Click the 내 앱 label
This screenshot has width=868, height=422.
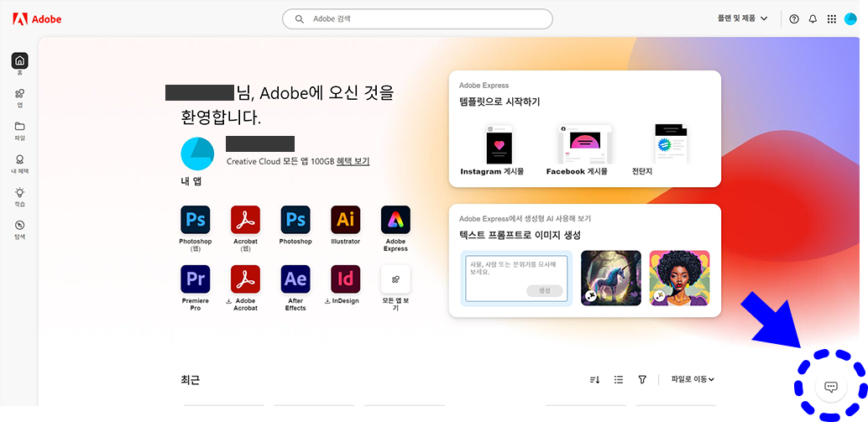click(191, 181)
